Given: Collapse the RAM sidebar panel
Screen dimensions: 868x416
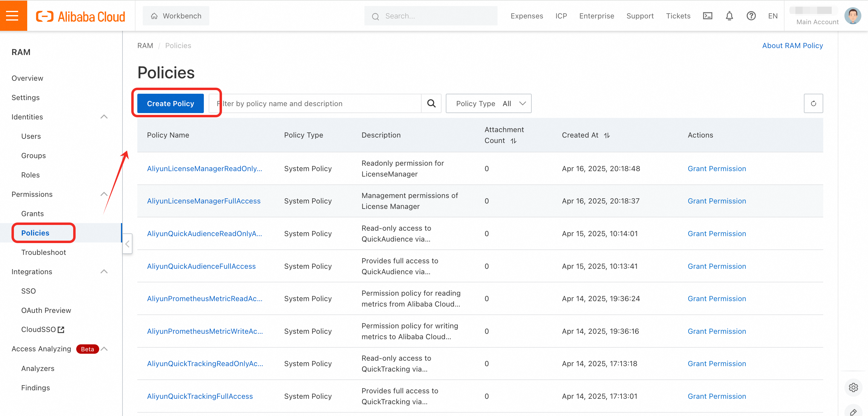Looking at the screenshot, I should pyautogui.click(x=127, y=244).
